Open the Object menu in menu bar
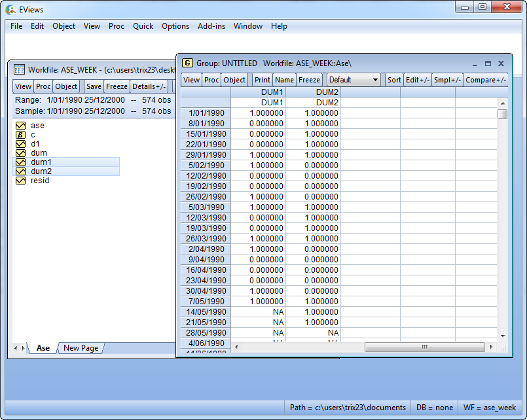Image resolution: width=527 pixels, height=420 pixels. (x=64, y=26)
